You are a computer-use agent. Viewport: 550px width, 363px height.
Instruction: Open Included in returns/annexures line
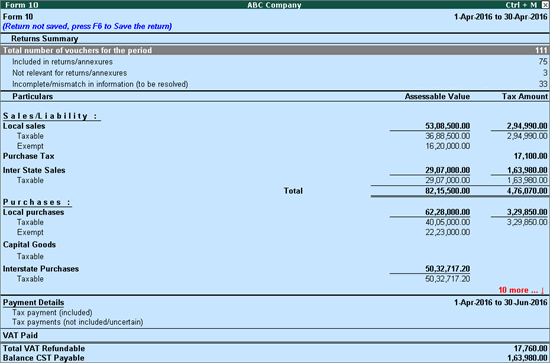coord(275,62)
